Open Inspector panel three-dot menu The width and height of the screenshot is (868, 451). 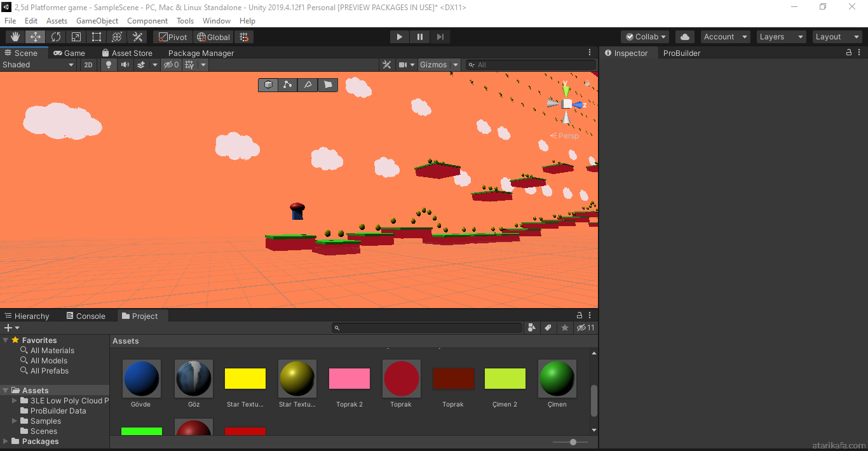860,53
